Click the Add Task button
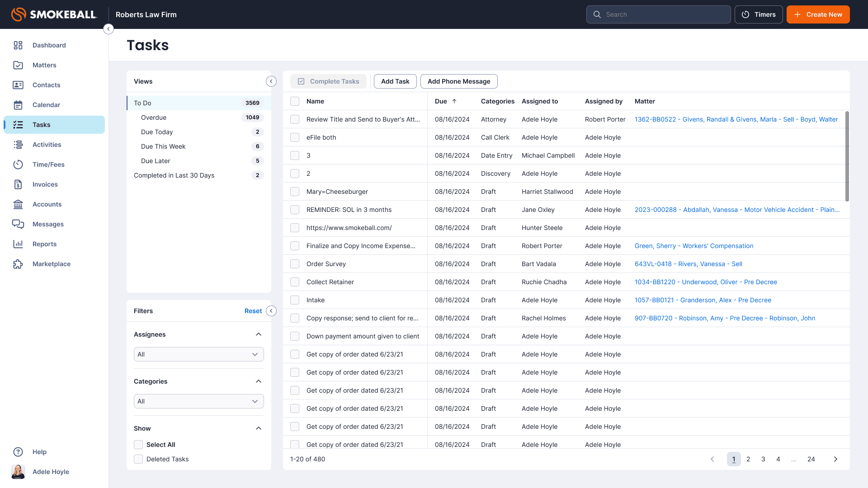Screen dimensions: 868x488 (x=395, y=81)
